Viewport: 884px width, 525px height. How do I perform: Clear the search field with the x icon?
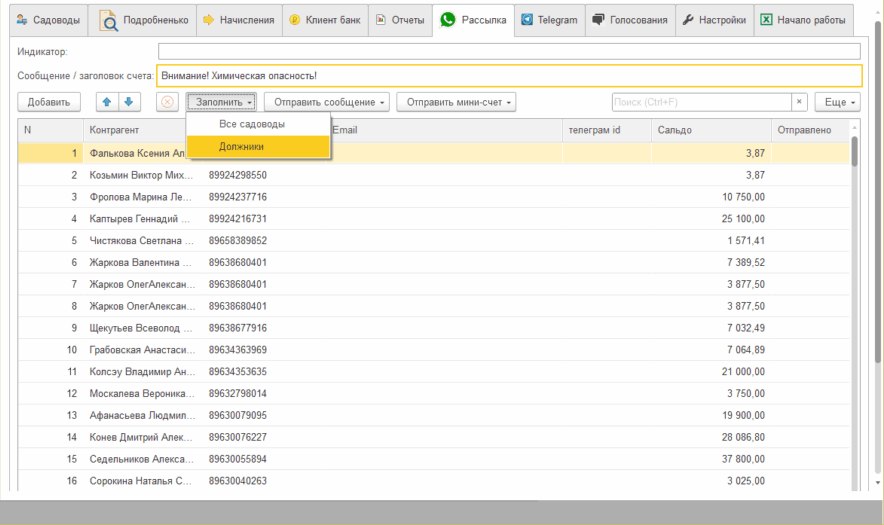(x=799, y=102)
